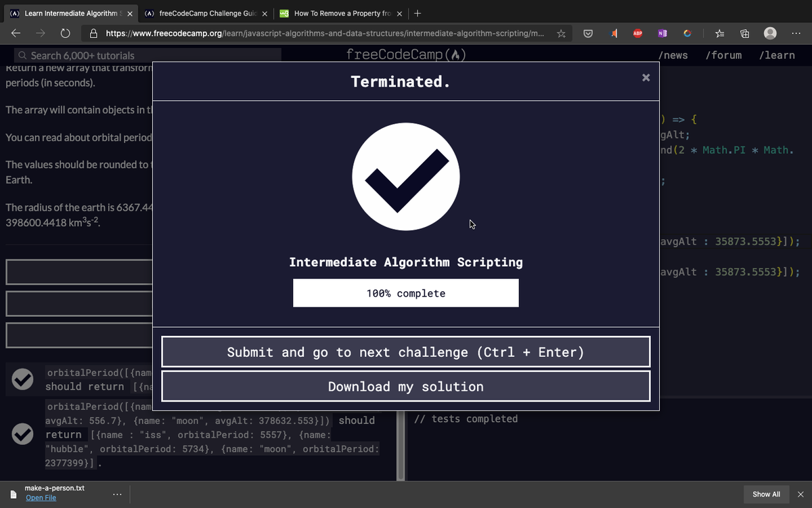Reload the current page
812x508 pixels.
(x=66, y=33)
